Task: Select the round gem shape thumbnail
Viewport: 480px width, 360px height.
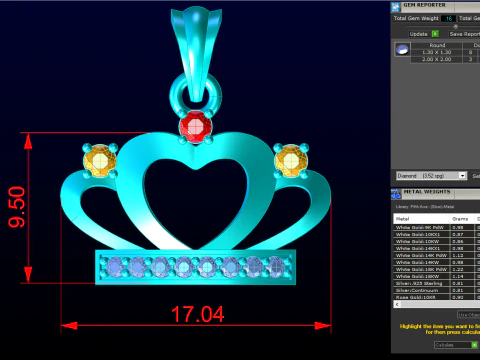Action: (x=402, y=49)
